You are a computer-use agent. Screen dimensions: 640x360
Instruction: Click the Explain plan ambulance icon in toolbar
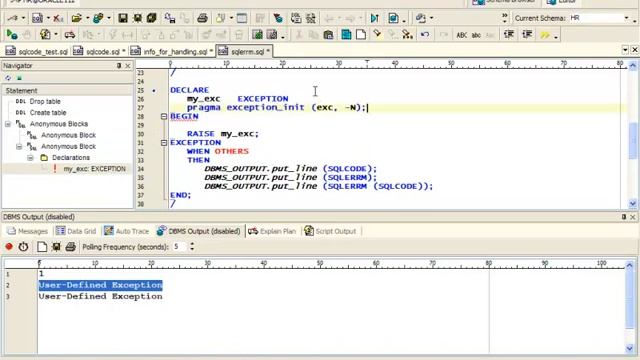point(70,35)
